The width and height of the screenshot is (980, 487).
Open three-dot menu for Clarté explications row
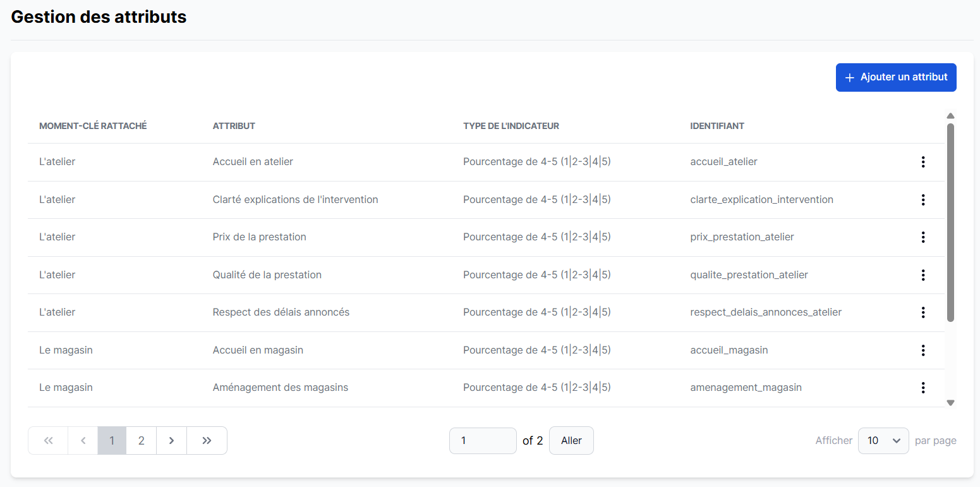[x=923, y=200]
